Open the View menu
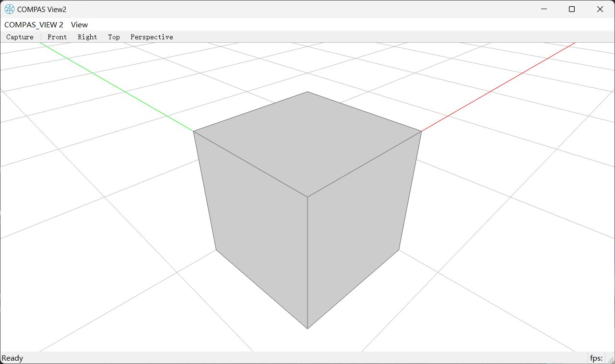Screen dimensions: 615x364 click(79, 24)
